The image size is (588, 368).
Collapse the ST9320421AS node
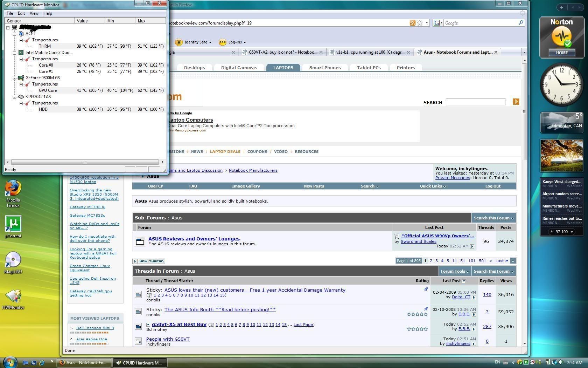pos(15,97)
